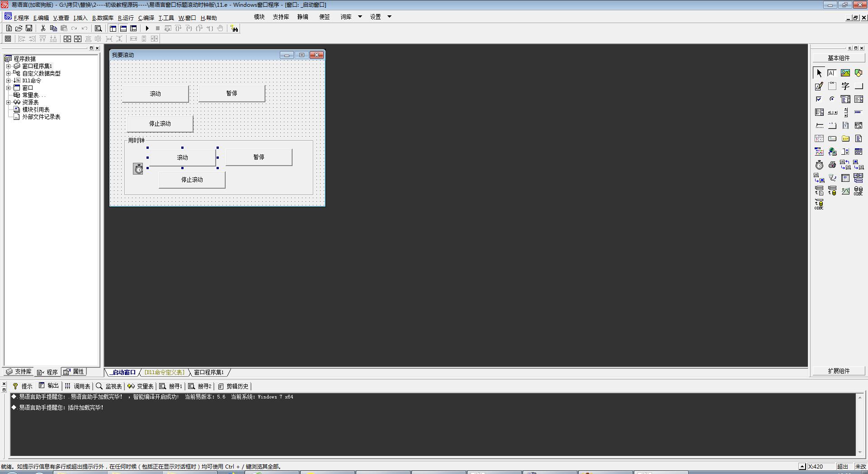The image size is (868, 474).
Task: Select the radio button component in palette
Action: (832, 99)
